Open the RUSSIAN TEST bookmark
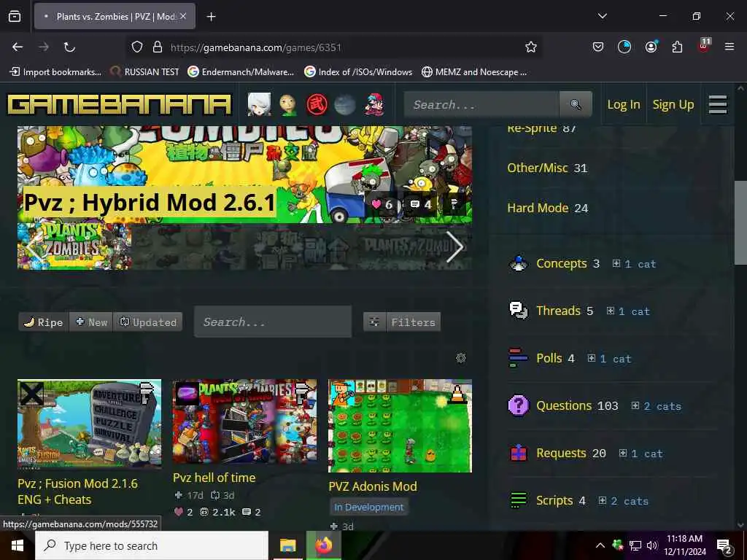This screenshot has width=747, height=560. (145, 72)
